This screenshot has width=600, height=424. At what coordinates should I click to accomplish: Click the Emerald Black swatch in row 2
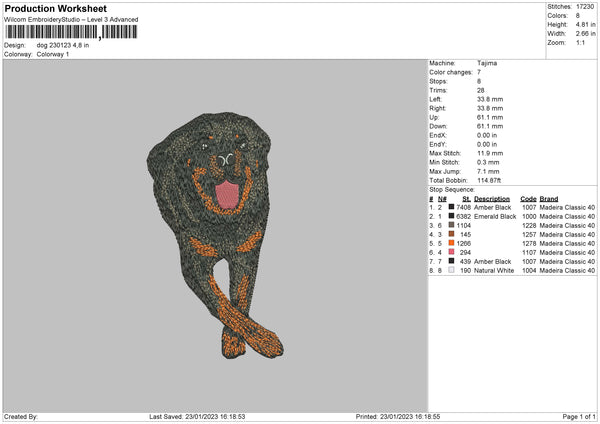click(452, 216)
